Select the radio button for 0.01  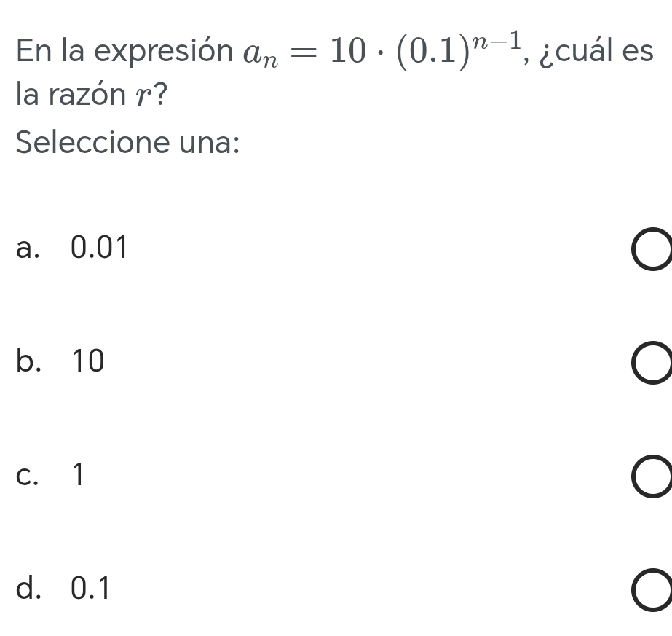click(652, 250)
